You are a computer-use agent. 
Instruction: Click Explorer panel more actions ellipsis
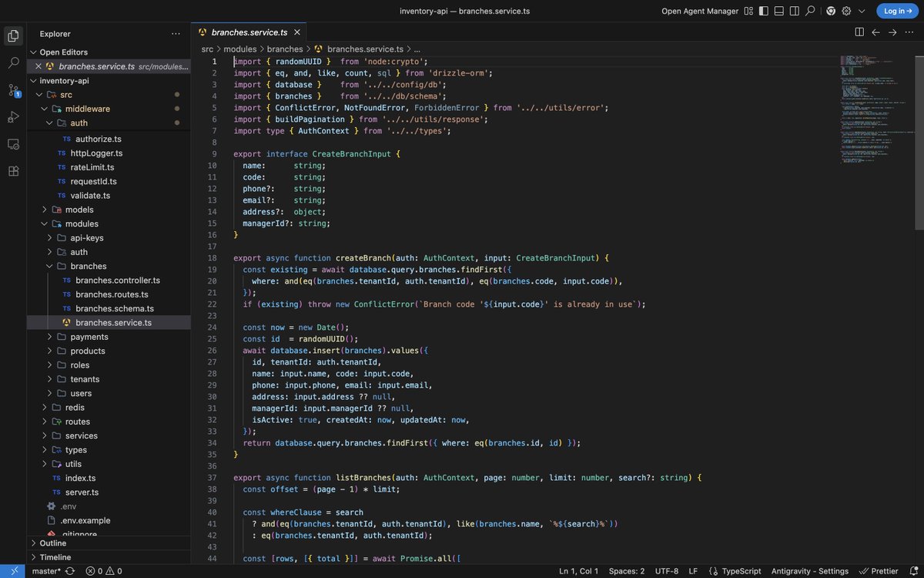[176, 34]
